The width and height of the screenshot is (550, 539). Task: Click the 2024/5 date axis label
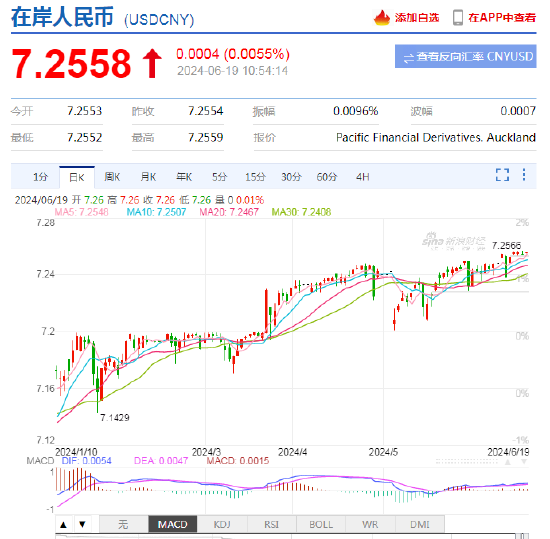[383, 452]
